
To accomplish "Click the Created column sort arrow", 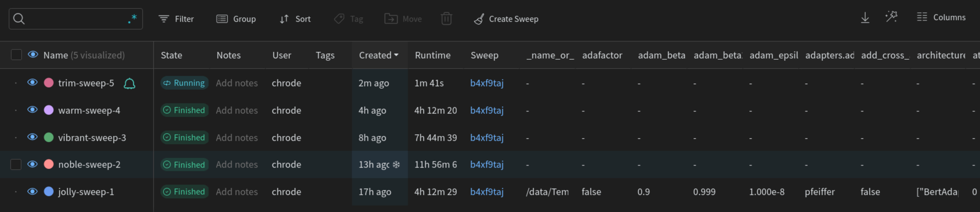I will pyautogui.click(x=396, y=55).
